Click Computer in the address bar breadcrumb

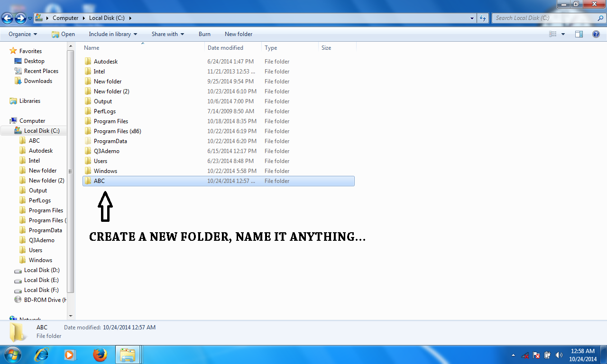click(65, 18)
